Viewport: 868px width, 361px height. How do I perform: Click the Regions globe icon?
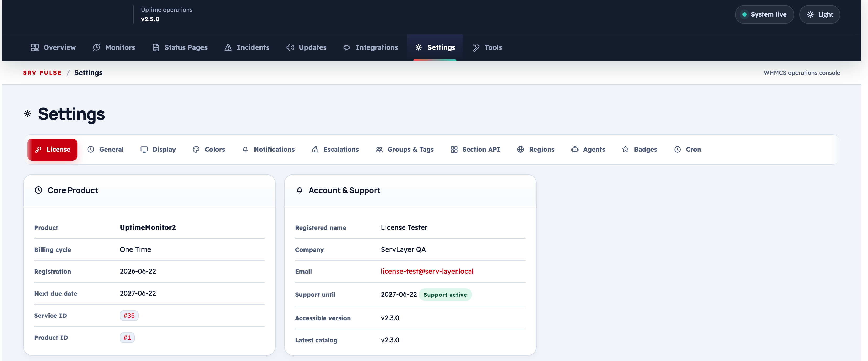coord(520,150)
